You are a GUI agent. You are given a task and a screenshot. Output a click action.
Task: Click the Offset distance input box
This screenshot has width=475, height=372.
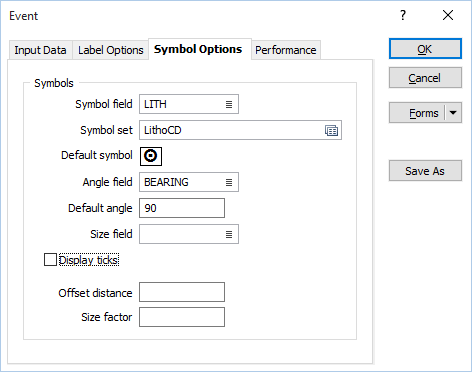click(182, 292)
